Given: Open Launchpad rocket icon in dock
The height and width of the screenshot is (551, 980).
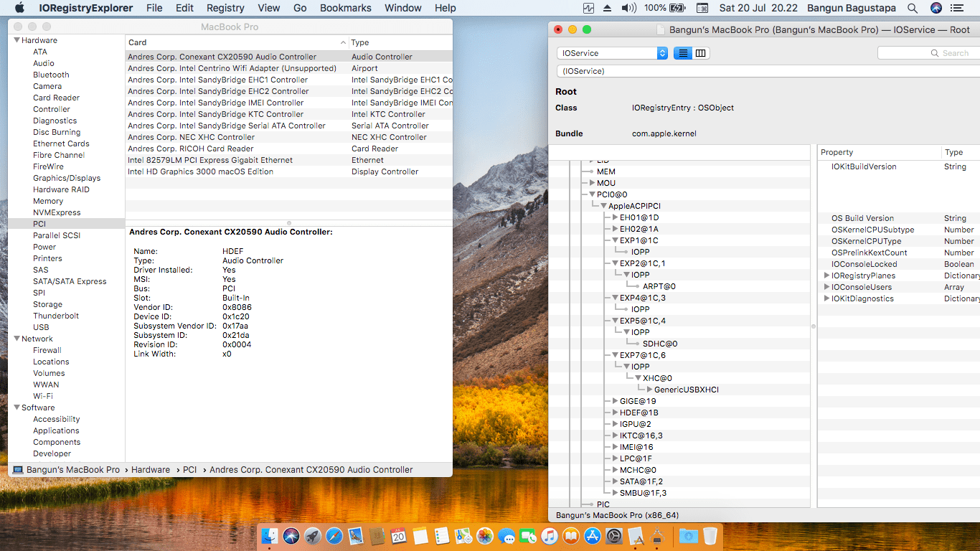Looking at the screenshot, I should 312,535.
